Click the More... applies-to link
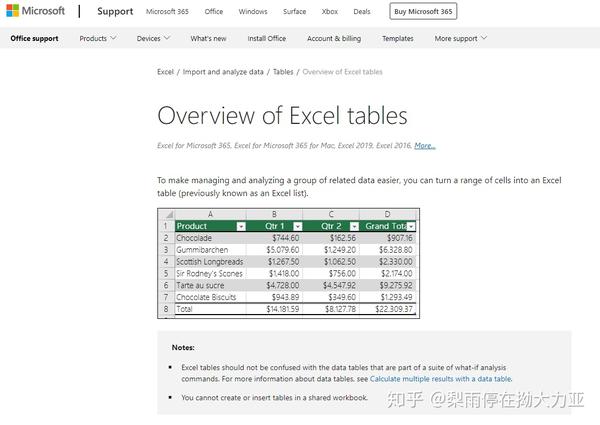The image size is (600, 425). coord(425,145)
